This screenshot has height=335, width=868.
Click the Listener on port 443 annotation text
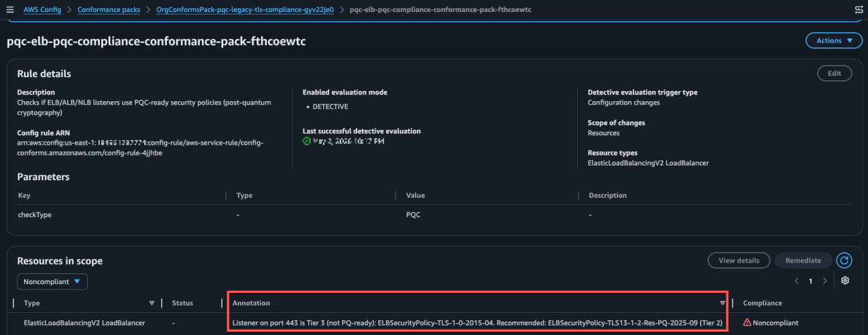click(x=479, y=323)
